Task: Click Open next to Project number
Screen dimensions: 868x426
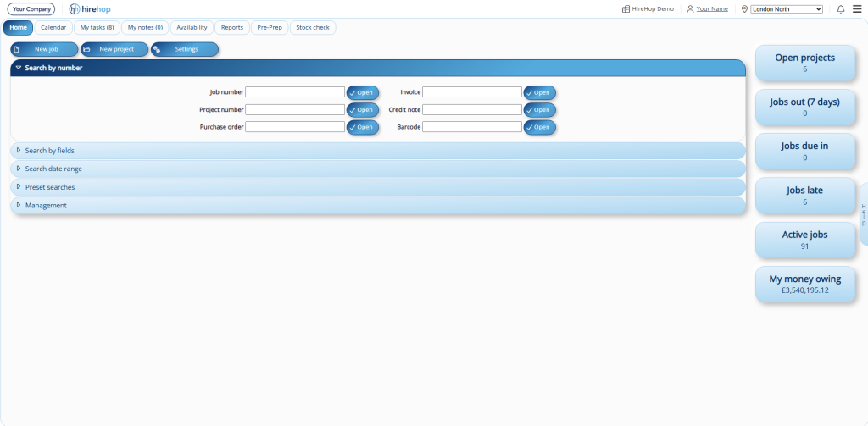Action: [x=363, y=109]
